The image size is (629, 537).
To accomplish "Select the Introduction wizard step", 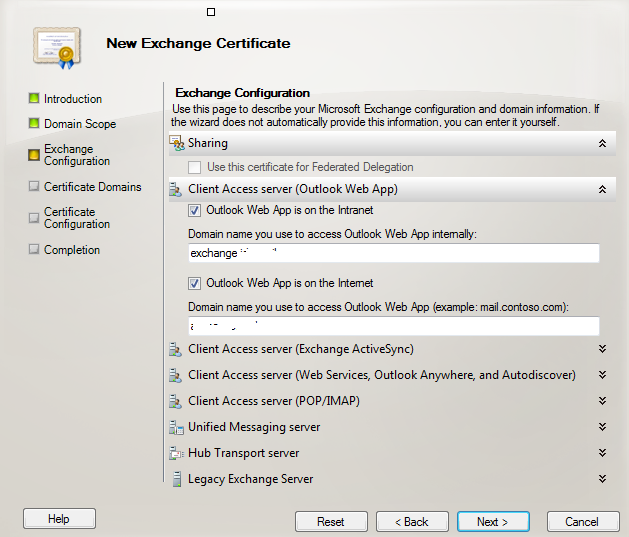I will click(x=73, y=99).
